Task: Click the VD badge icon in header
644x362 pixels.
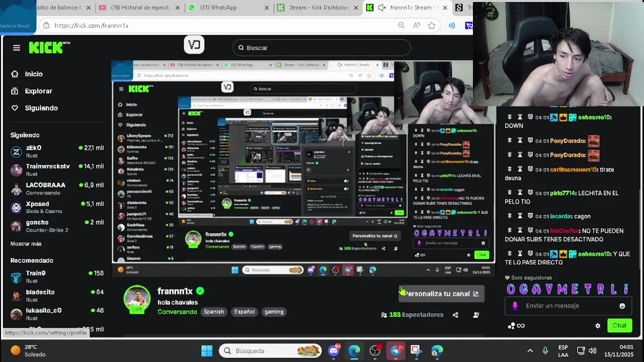Action: 194,45
